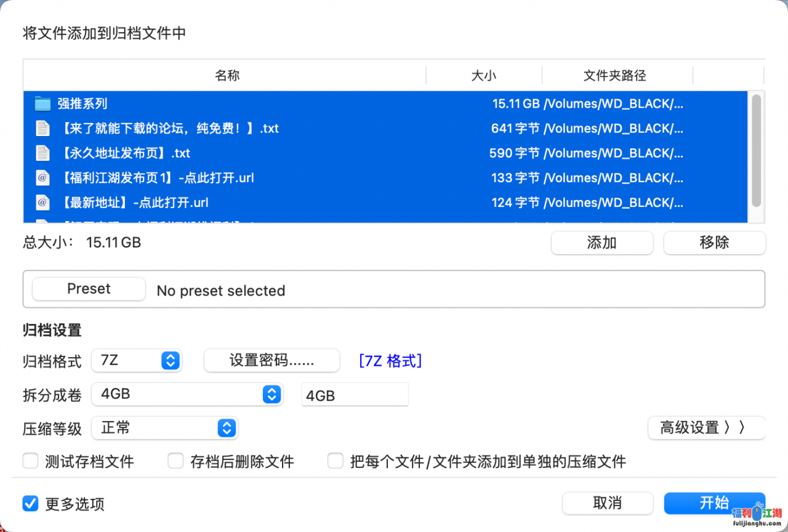The height and width of the screenshot is (532, 788).
Task: Click the 设置密码 button
Action: [271, 361]
